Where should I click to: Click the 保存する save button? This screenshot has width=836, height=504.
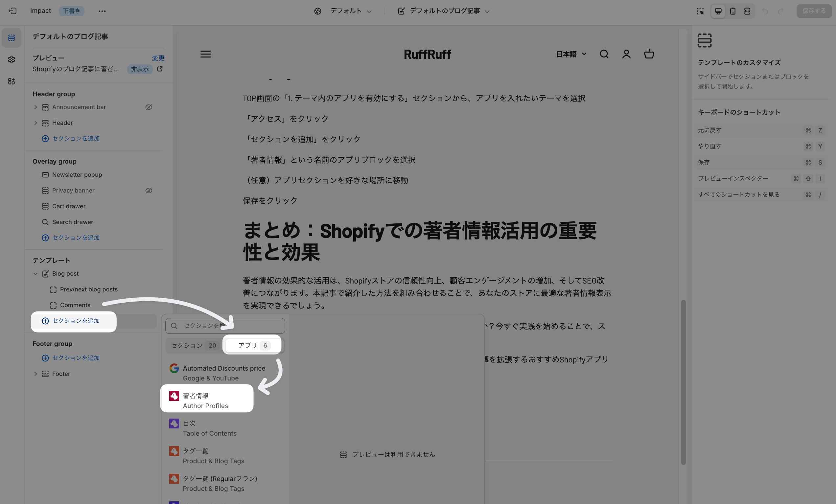pos(814,11)
